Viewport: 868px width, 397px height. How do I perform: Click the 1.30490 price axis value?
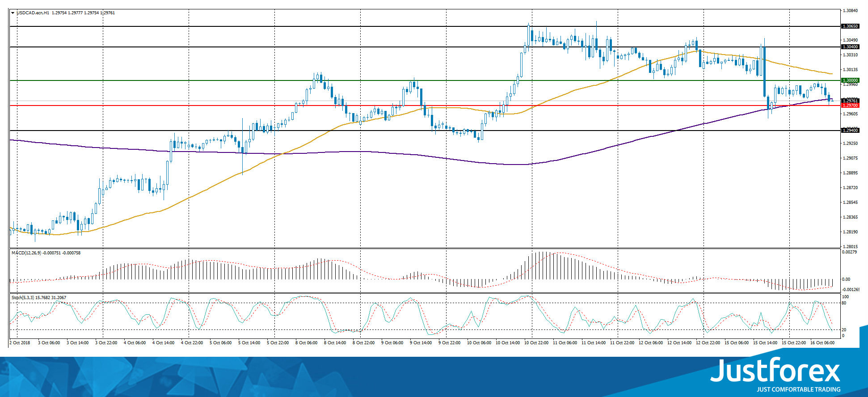850,40
